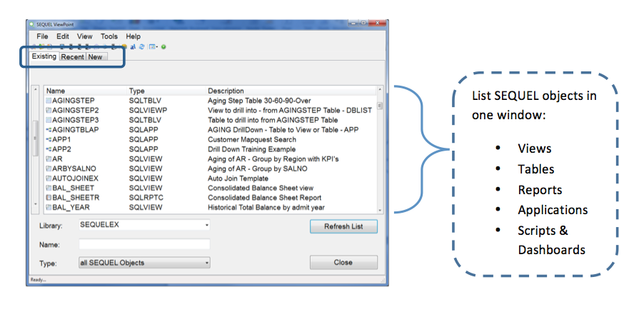Click the APP1 application icon
Viewport: 644px width, 312px height.
point(49,140)
